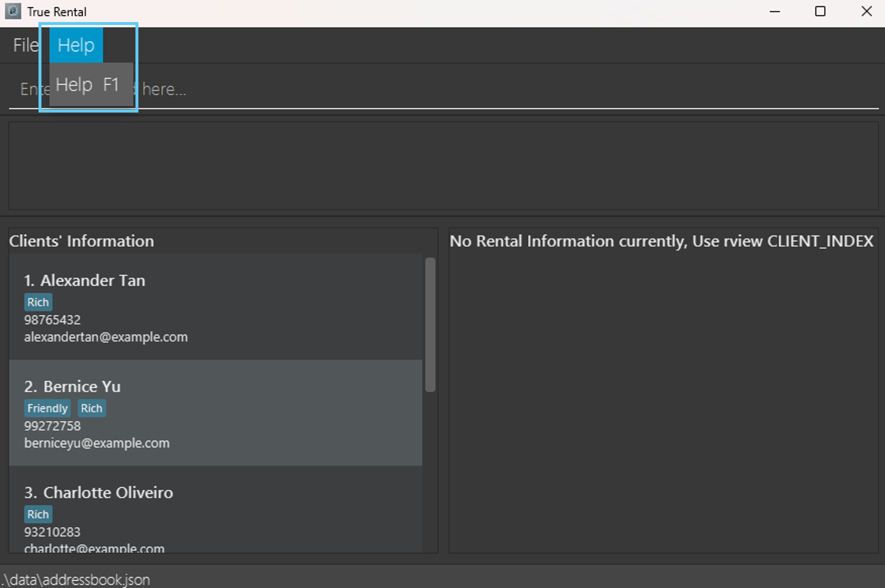This screenshot has width=885, height=588.
Task: Select the Bernice Yu client card
Action: tap(215, 413)
